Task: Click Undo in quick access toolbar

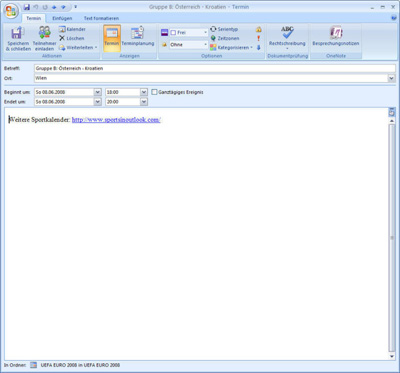Action: click(36, 7)
